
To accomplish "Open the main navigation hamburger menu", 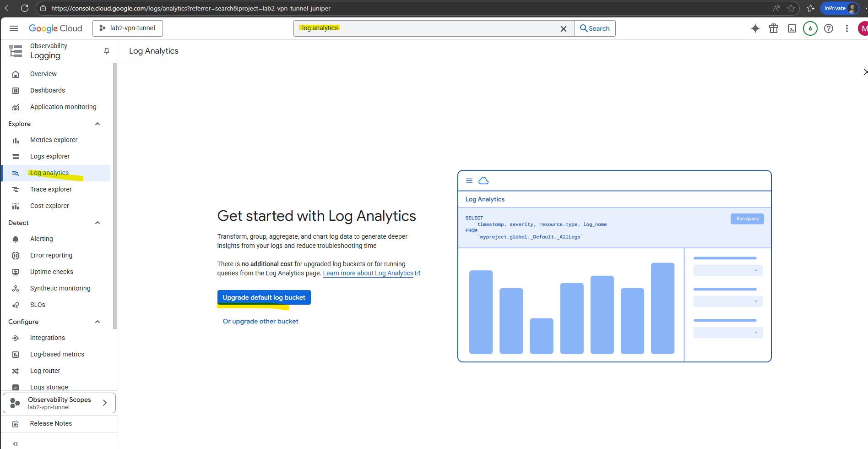I will [14, 28].
